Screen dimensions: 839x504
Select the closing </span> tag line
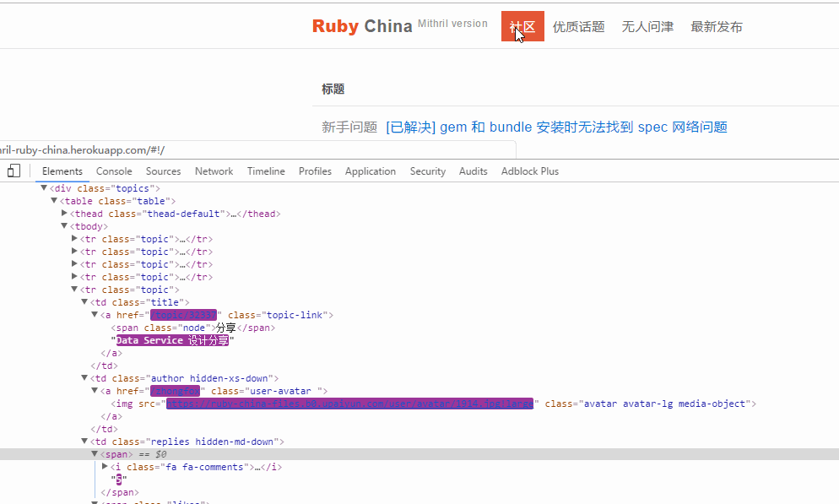coord(120,492)
